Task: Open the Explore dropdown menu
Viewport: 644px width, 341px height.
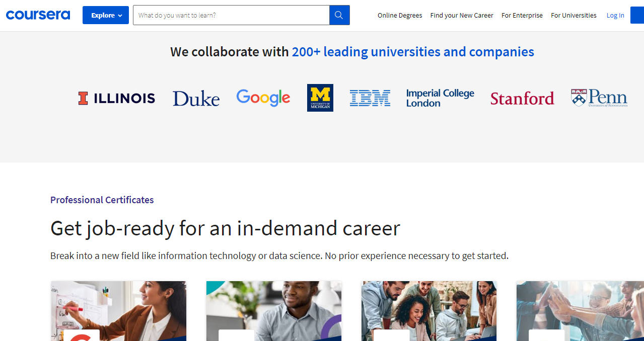Action: tap(106, 15)
